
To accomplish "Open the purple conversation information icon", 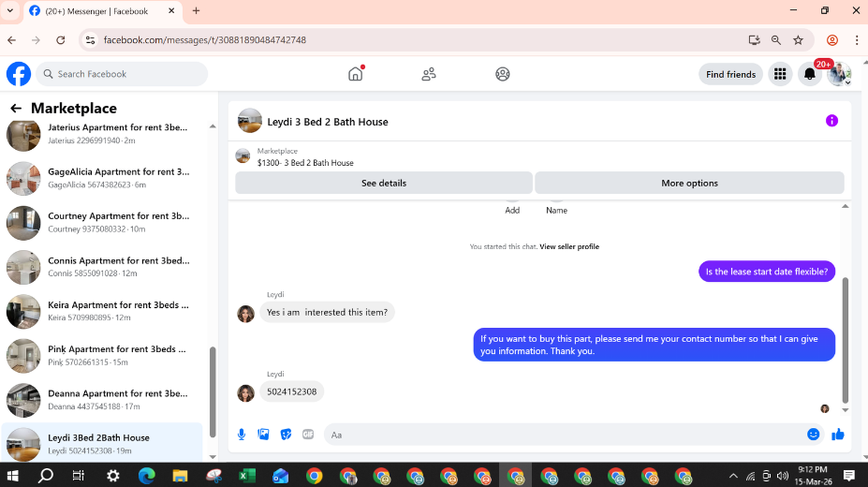I will [831, 121].
